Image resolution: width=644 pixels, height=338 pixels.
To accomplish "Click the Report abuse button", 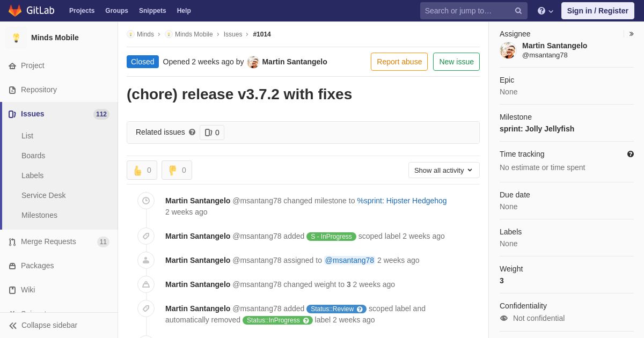I will (x=399, y=62).
